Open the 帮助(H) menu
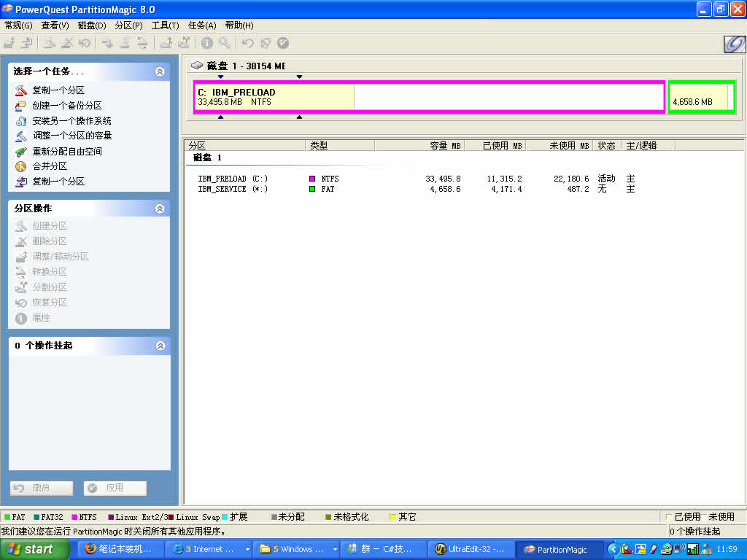Screen dimensions: 747x560 point(239,26)
